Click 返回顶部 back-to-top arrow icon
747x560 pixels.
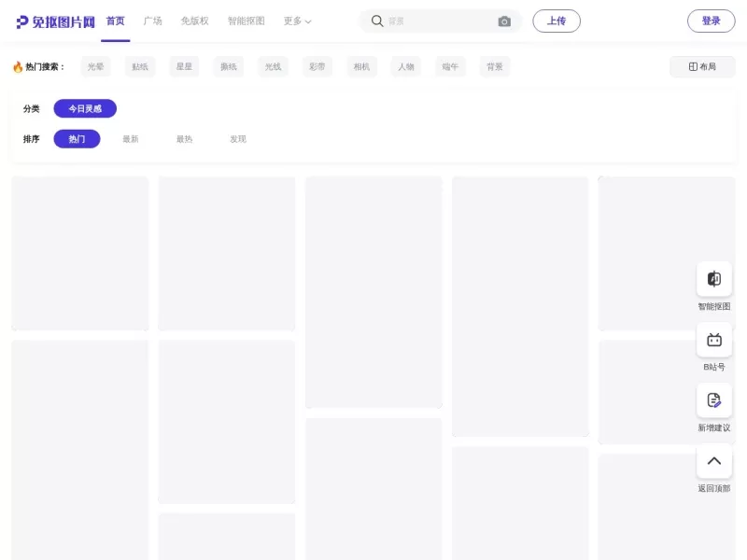[x=714, y=461]
